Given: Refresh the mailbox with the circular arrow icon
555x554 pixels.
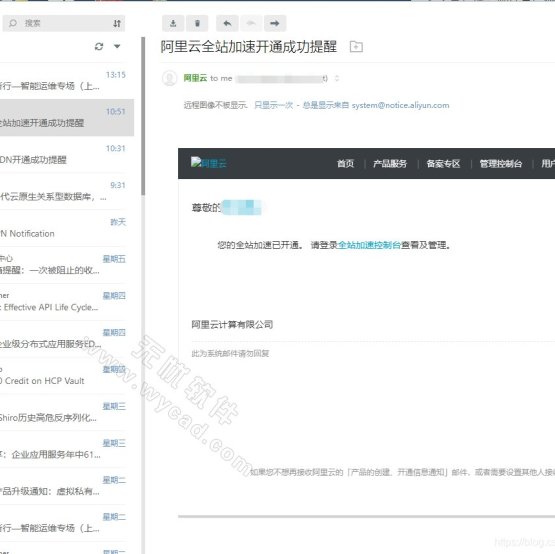Looking at the screenshot, I should 99,46.
